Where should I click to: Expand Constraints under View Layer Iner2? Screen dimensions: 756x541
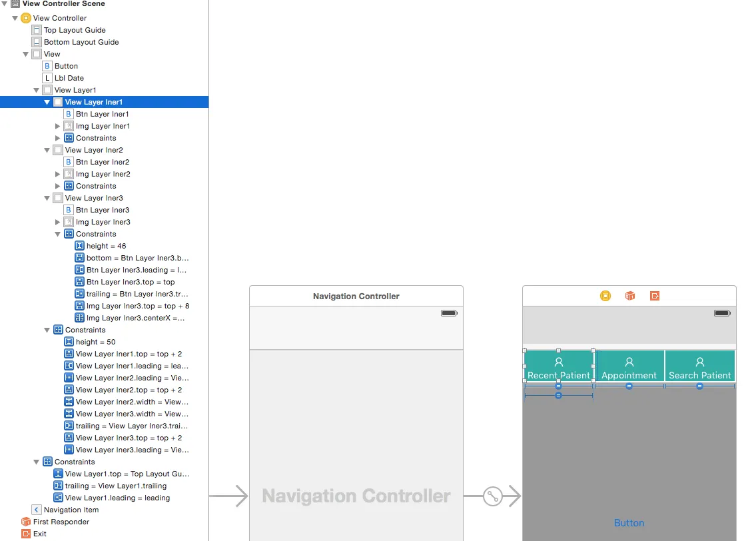[58, 186]
